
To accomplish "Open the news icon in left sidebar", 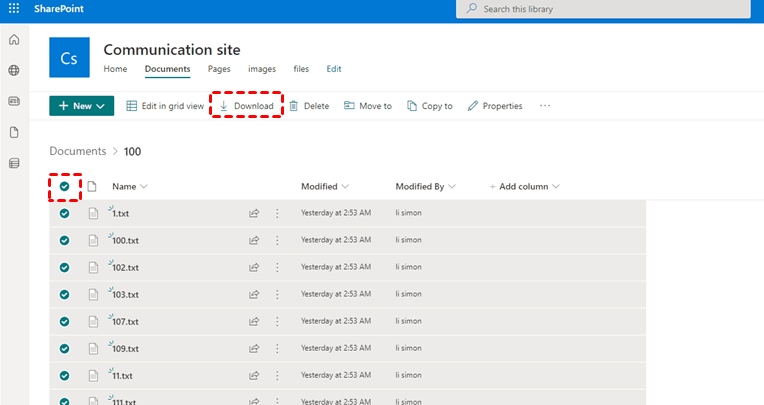I will tap(14, 101).
